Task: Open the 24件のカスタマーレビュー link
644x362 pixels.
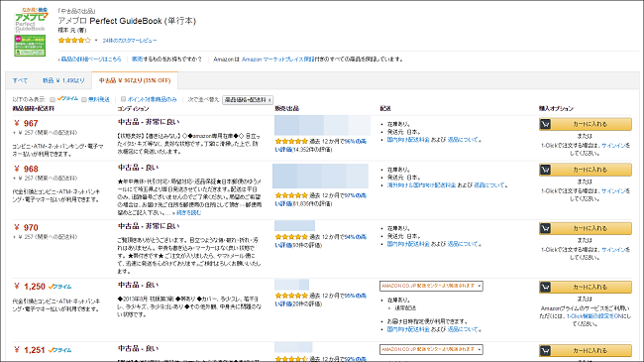Action: pos(130,41)
